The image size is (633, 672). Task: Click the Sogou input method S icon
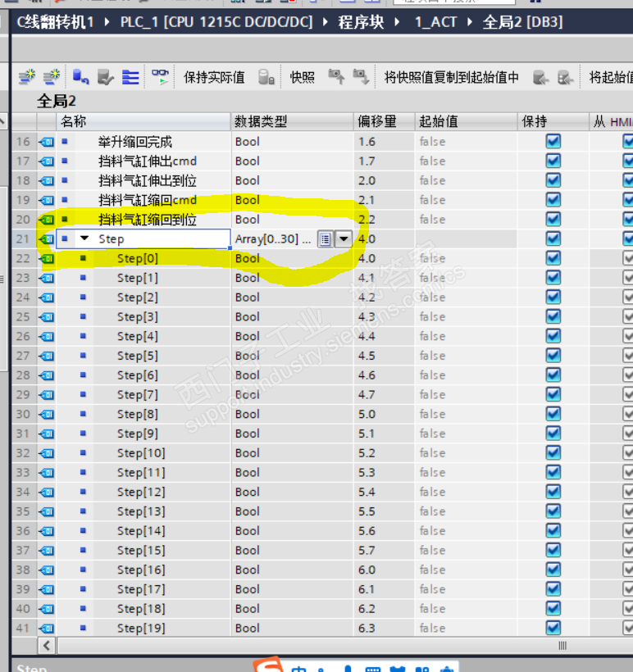click(268, 665)
